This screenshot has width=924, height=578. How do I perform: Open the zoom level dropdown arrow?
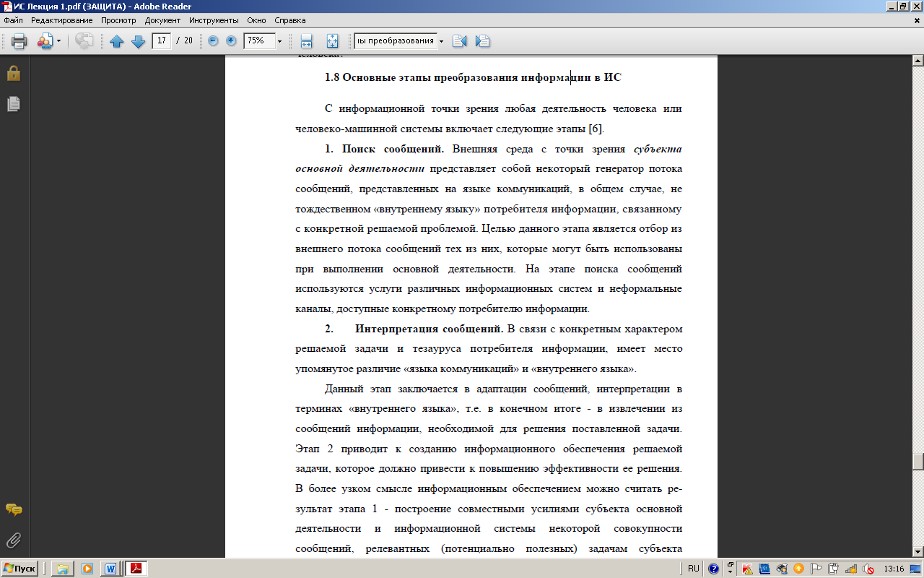click(279, 40)
